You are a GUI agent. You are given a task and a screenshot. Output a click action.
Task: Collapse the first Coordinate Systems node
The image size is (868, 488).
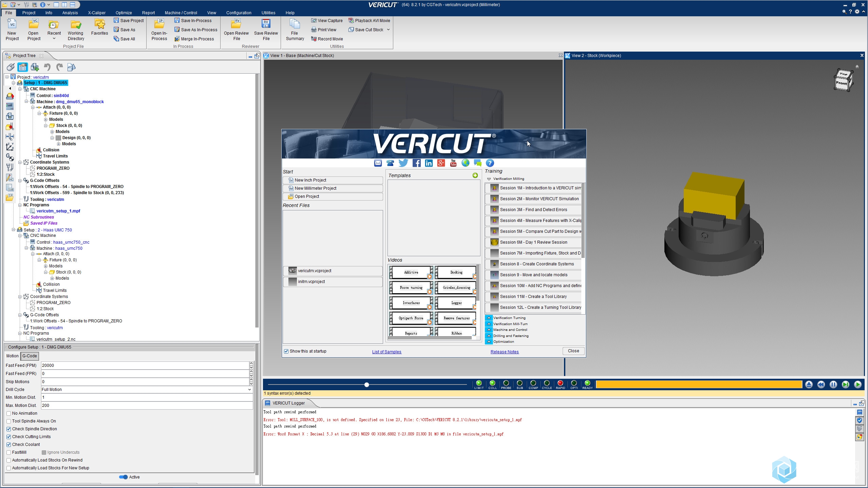tap(20, 162)
